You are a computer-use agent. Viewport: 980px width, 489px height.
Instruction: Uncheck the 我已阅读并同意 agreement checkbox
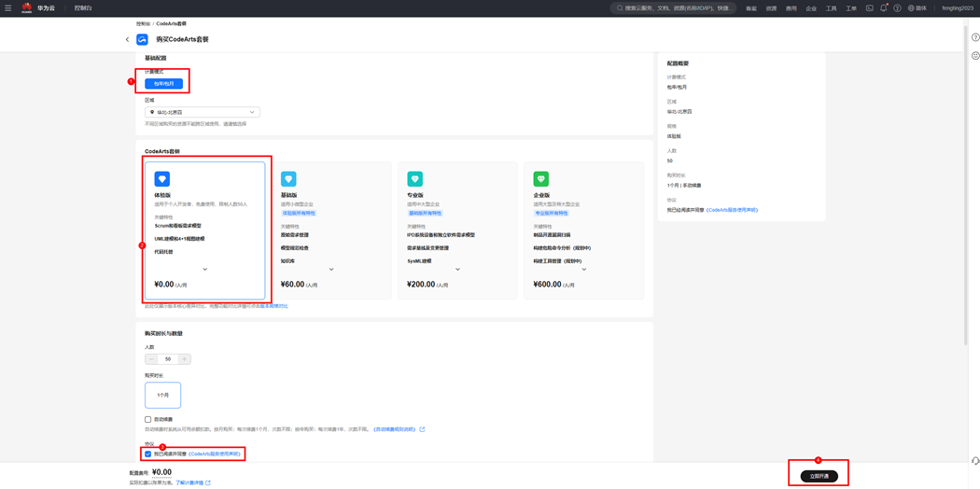147,454
